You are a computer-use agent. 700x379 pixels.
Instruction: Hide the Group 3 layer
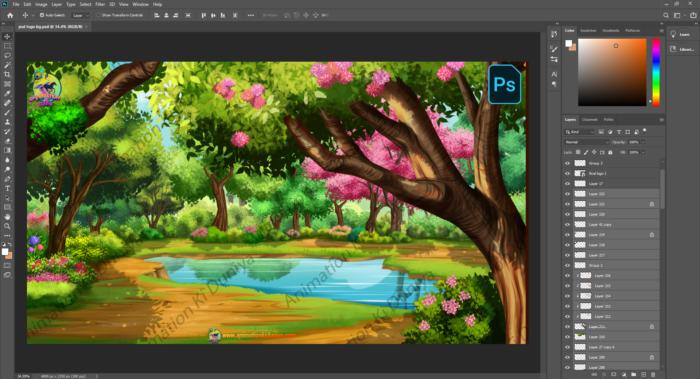pyautogui.click(x=567, y=163)
